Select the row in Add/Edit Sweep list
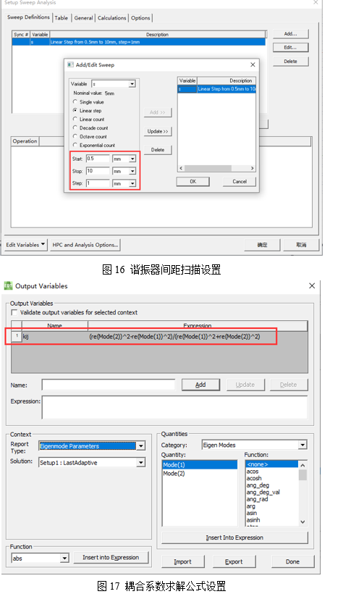 pos(217,89)
